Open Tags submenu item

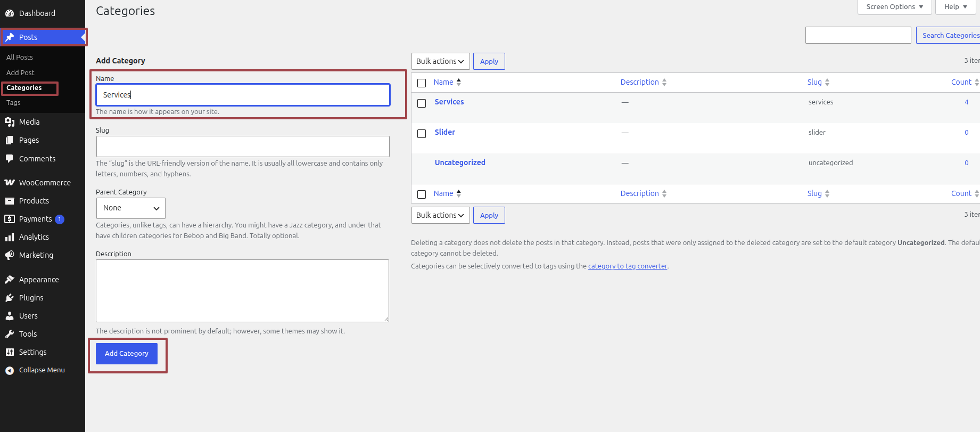13,103
